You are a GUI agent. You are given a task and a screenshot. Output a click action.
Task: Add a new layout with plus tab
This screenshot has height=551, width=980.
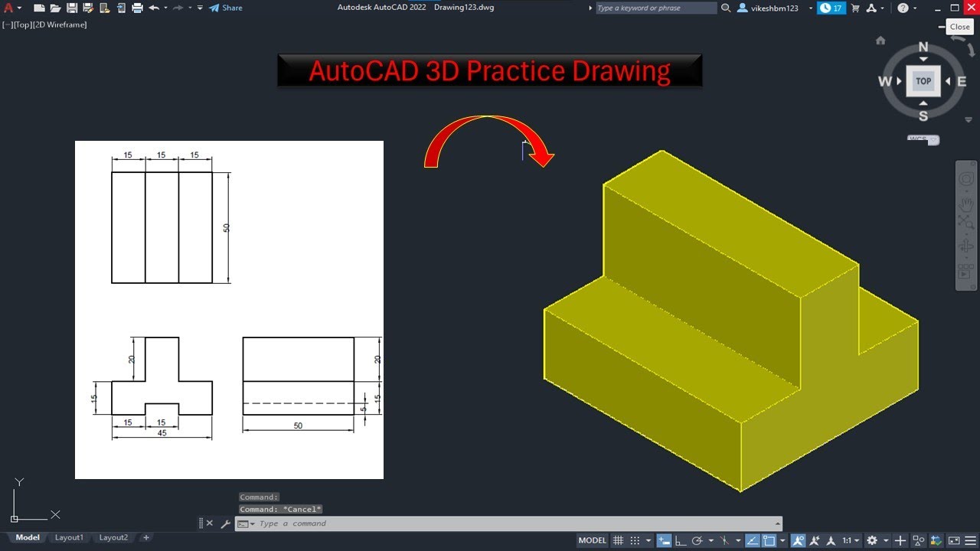[x=146, y=537]
